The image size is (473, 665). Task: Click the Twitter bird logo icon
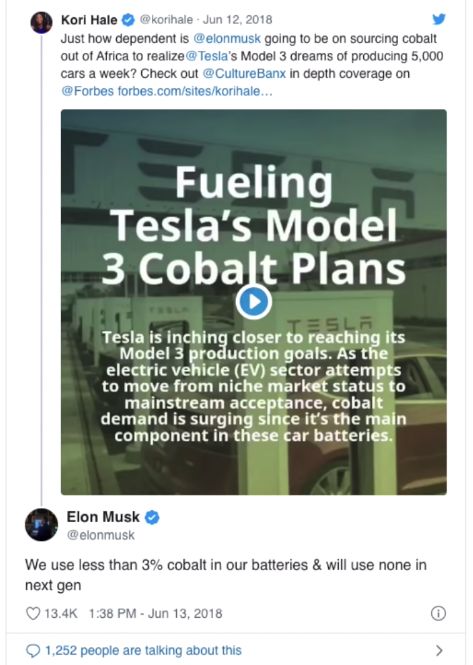click(x=439, y=19)
